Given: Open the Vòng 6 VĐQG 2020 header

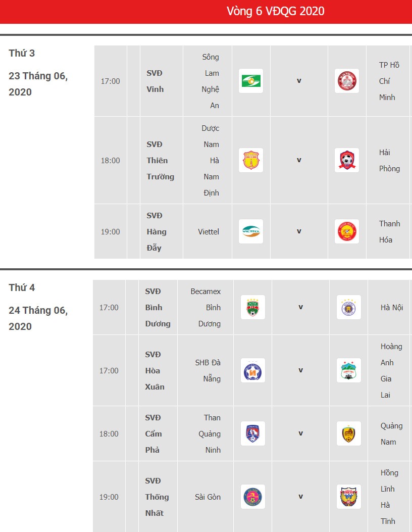Looking at the screenshot, I should coord(275,11).
